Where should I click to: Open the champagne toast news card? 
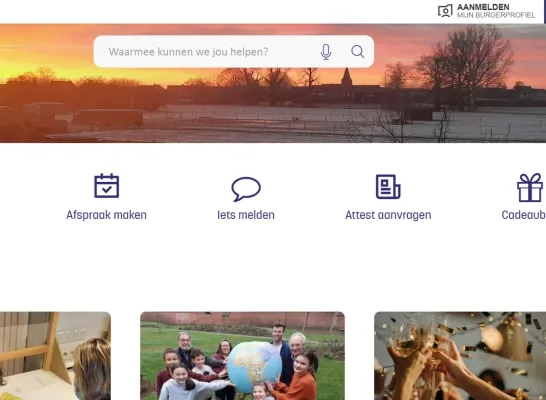(460, 356)
